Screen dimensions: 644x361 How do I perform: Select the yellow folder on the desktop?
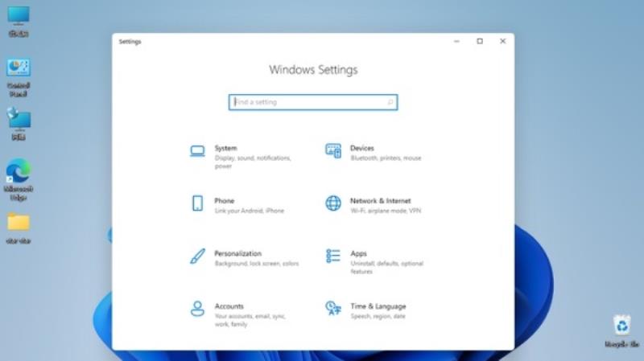pos(19,223)
